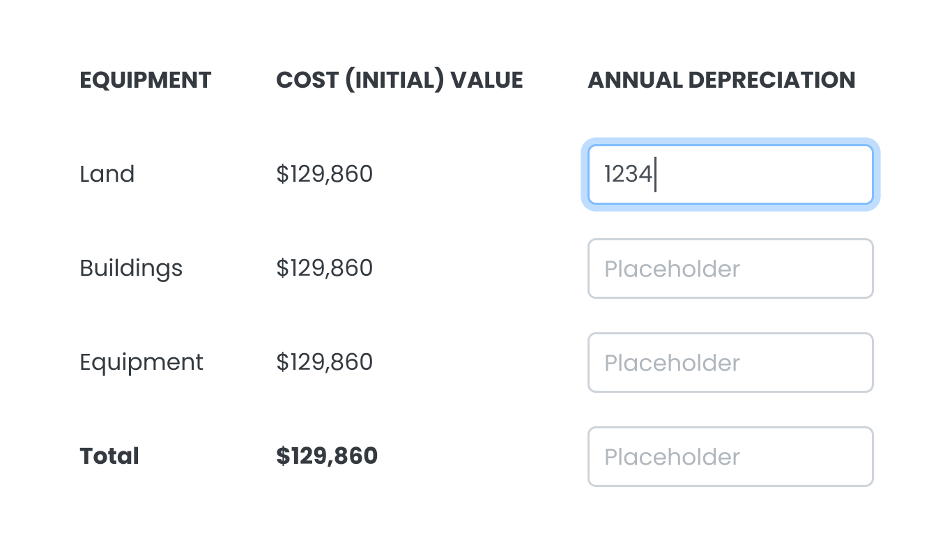Click the text caret after 1234
The image size is (945, 560).
(655, 174)
